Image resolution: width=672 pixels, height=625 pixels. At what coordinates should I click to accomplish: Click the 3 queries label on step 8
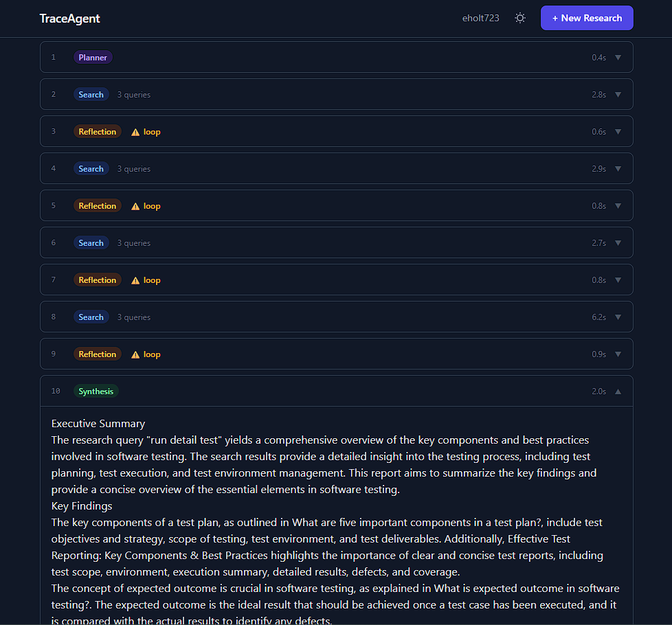(x=134, y=317)
